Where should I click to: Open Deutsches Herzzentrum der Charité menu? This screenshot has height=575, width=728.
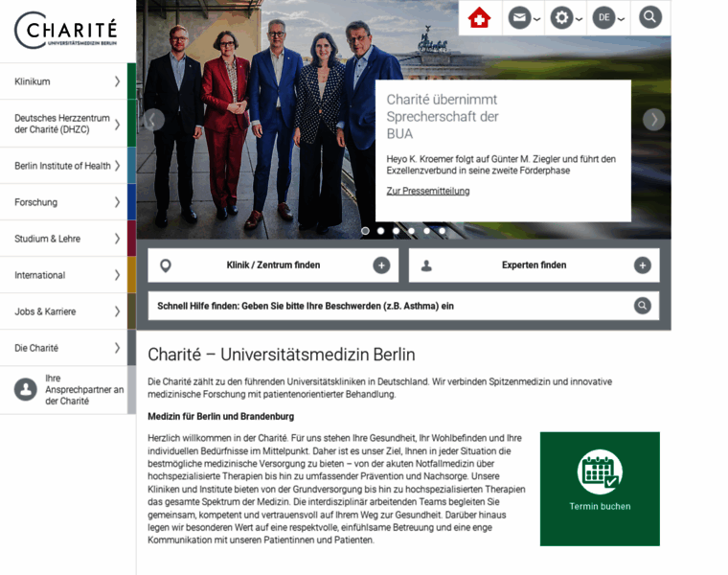[63, 124]
